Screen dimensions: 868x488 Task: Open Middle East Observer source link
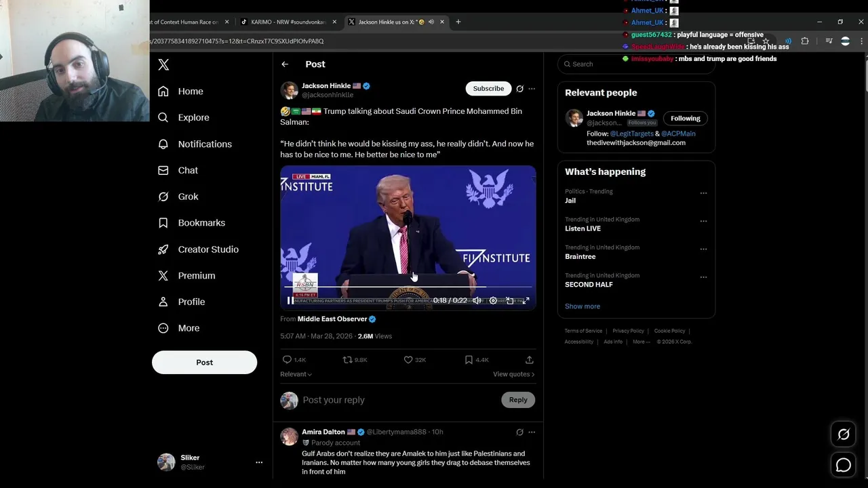[x=332, y=319]
